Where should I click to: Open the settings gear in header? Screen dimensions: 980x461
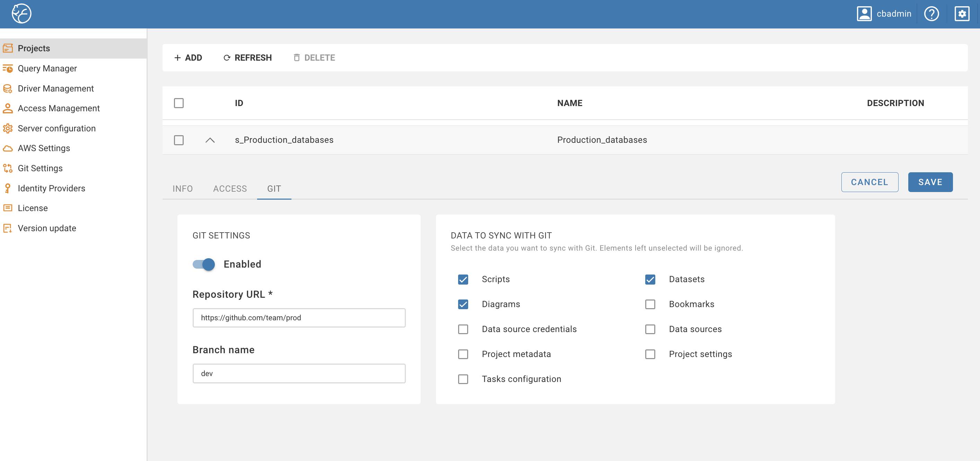pyautogui.click(x=962, y=14)
